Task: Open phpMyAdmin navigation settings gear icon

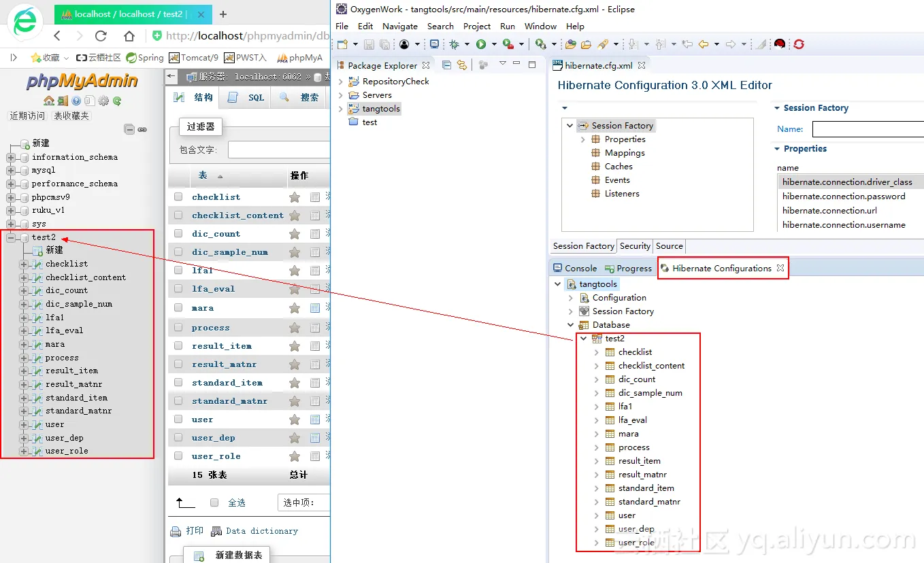Action: [103, 101]
